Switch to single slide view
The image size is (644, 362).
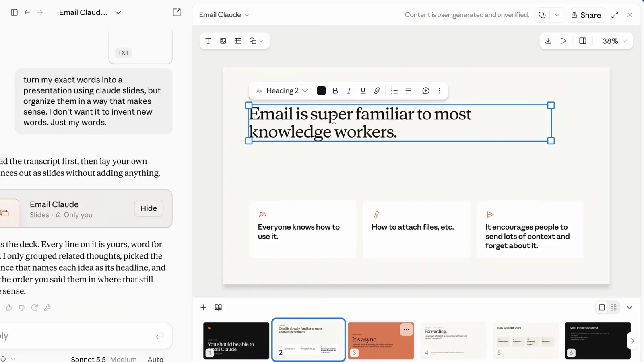coord(602,308)
